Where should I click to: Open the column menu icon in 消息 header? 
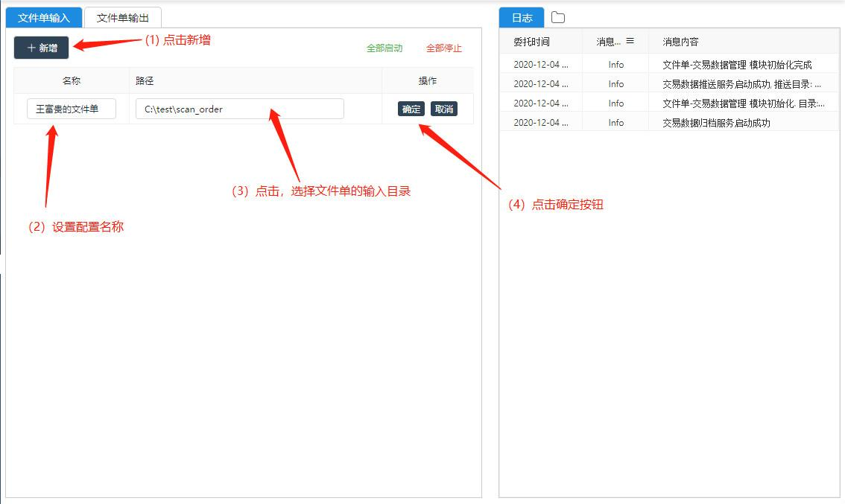(630, 42)
